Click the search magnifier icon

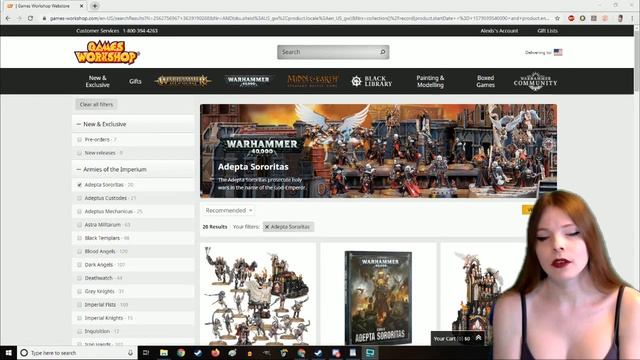point(382,52)
